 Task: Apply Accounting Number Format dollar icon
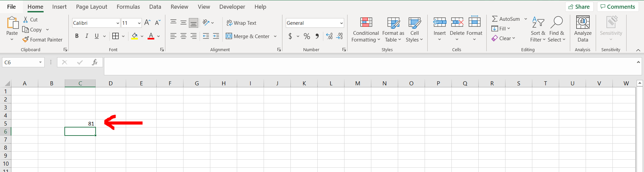[x=290, y=36]
